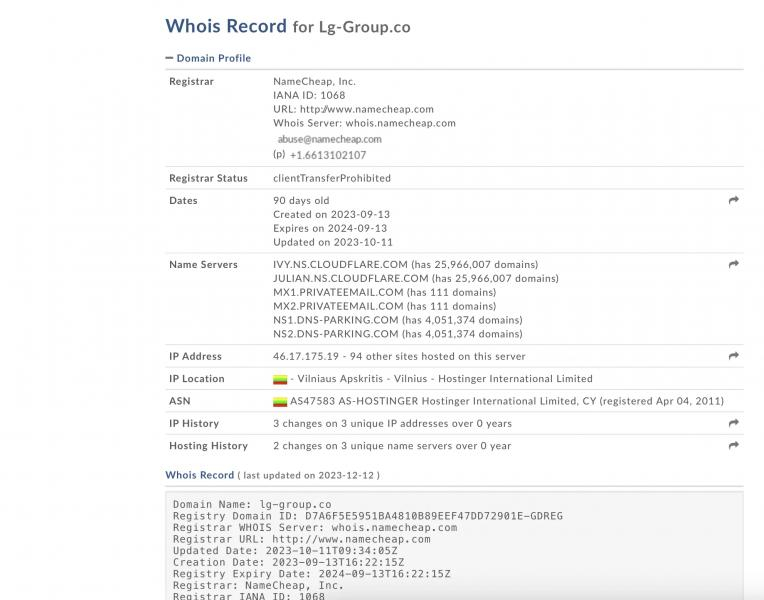Click IVY.NS.CLOUDFLARE.COM name server entry

(405, 264)
